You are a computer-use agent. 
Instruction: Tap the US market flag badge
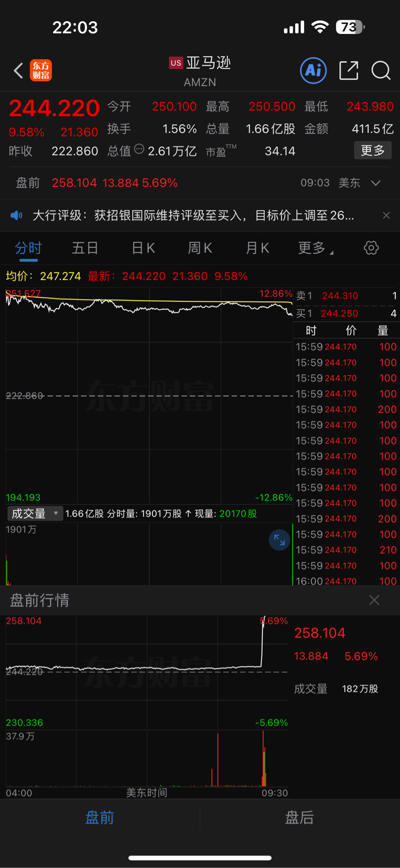tap(176, 63)
